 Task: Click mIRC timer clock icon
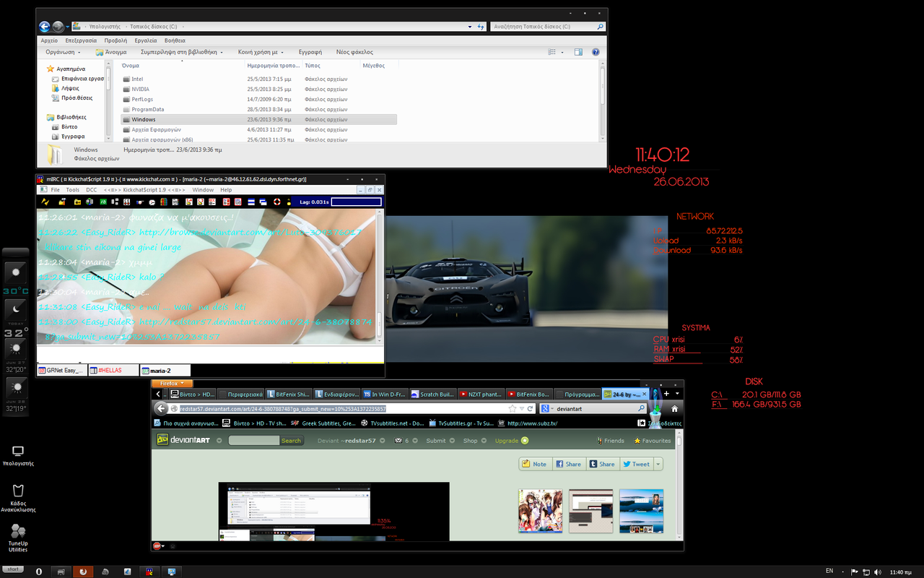point(152,202)
